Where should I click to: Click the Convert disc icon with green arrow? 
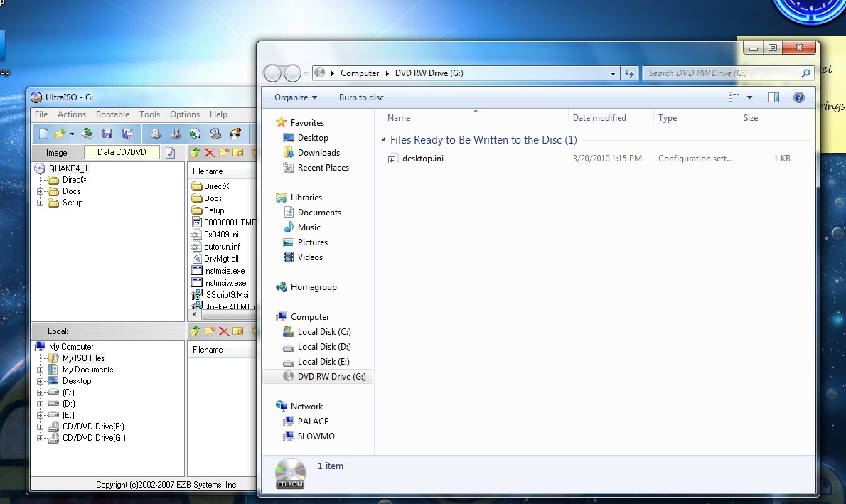point(195,133)
